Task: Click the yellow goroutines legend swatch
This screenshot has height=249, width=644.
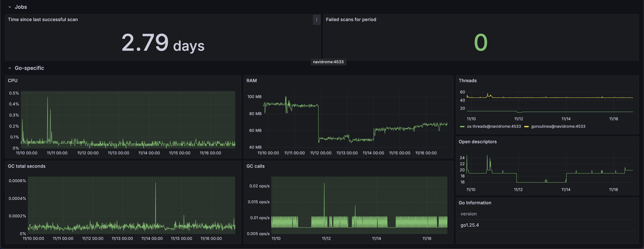Action: tap(526, 127)
